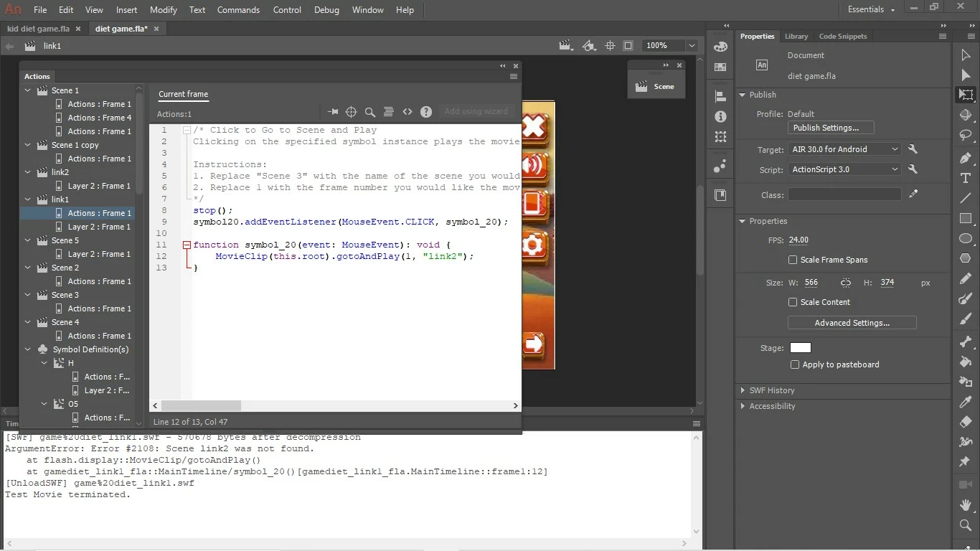
Task: Open the Essentials workspace dropdown
Action: click(x=872, y=9)
